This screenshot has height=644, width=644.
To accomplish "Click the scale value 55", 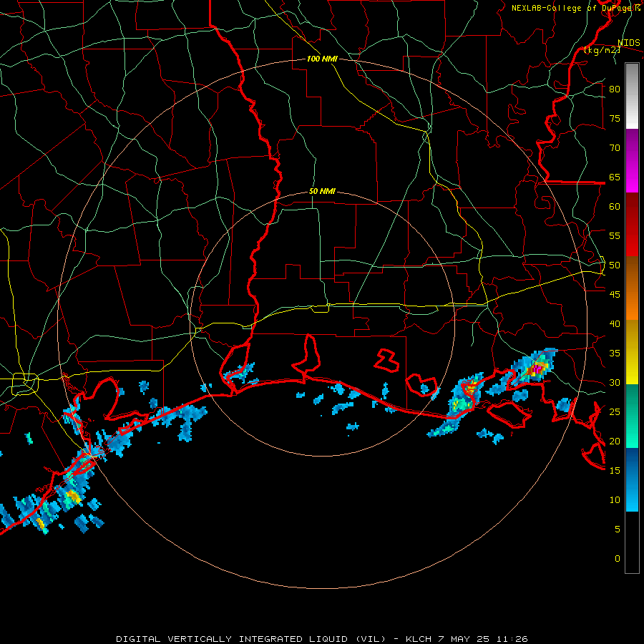I will (x=615, y=236).
